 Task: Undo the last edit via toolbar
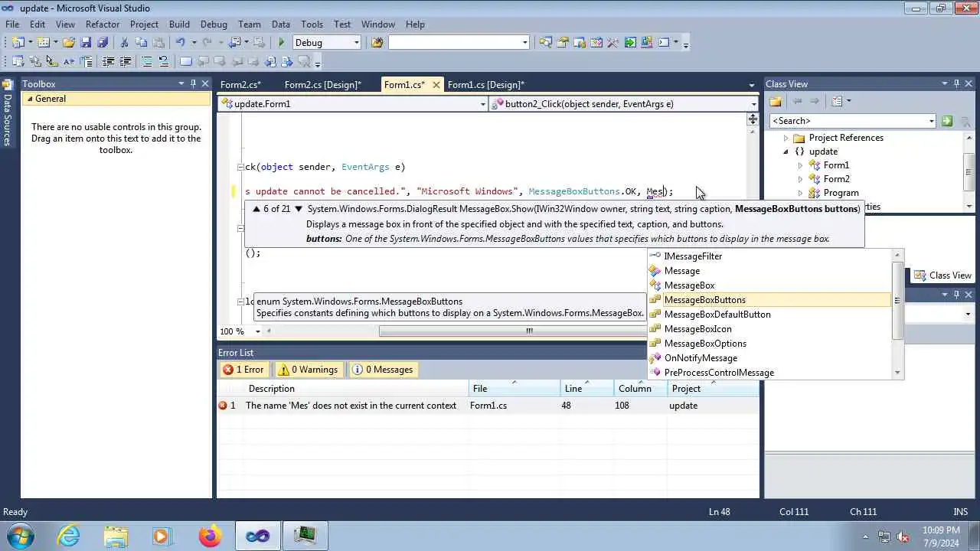(x=181, y=43)
